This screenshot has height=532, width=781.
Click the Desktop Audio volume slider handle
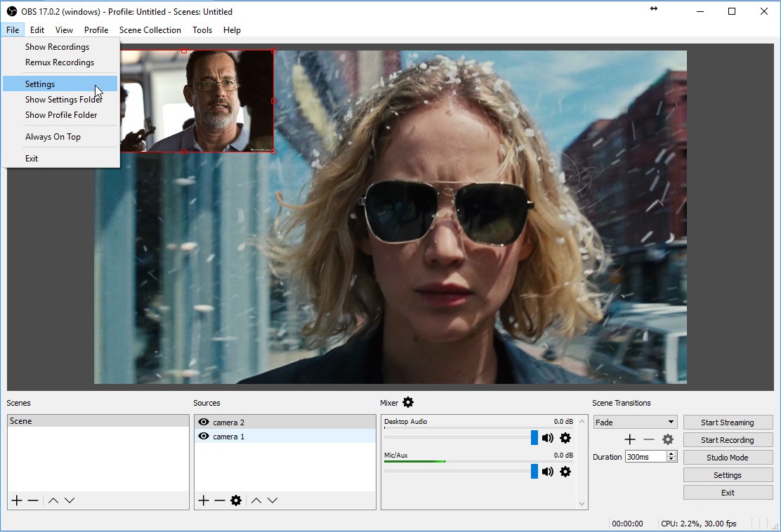534,438
